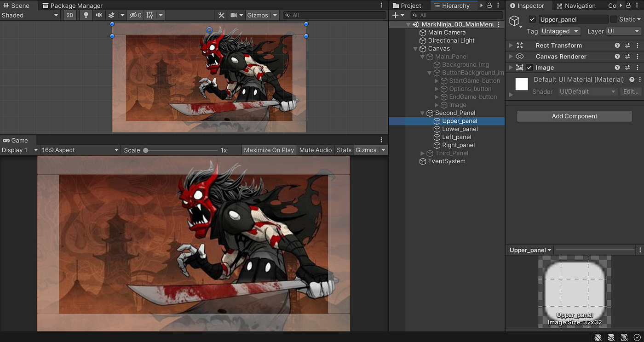This screenshot has width=644, height=342.
Task: Switch to the Package Manager tab
Action: click(72, 6)
